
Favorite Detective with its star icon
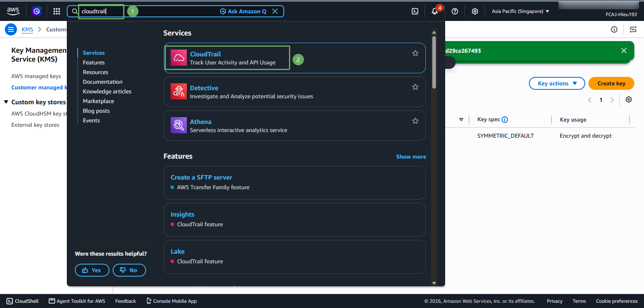pos(415,87)
